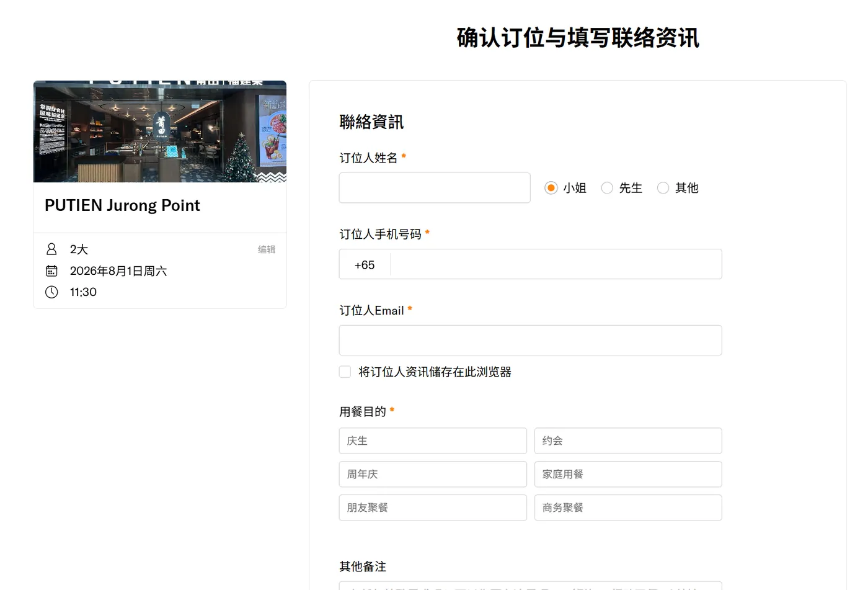Choose 约会 as dining purpose

click(628, 440)
